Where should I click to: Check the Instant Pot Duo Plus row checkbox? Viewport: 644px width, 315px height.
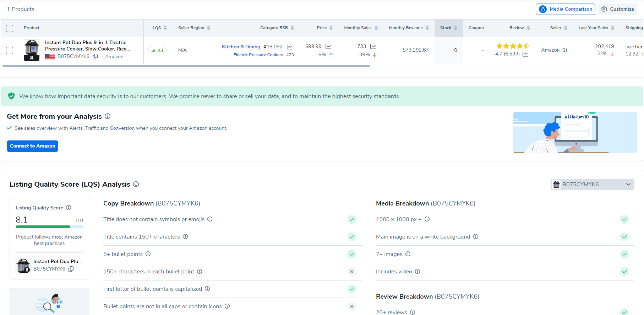point(10,50)
